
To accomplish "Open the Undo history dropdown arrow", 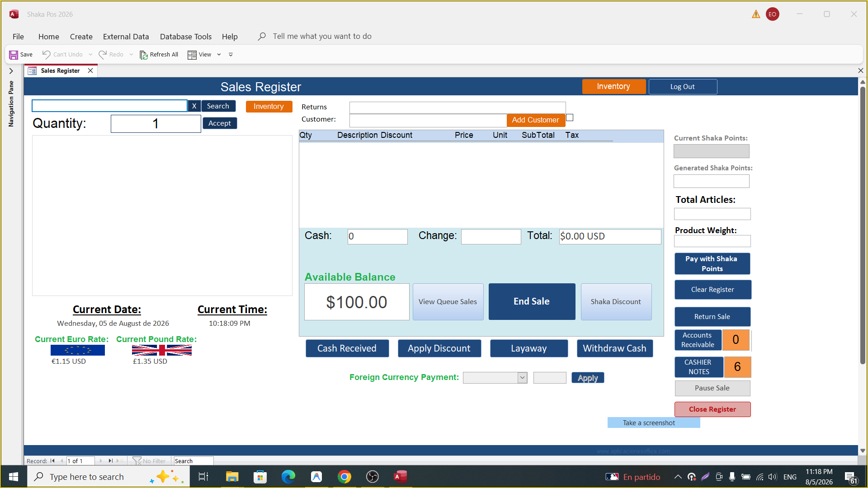I will click(x=90, y=55).
